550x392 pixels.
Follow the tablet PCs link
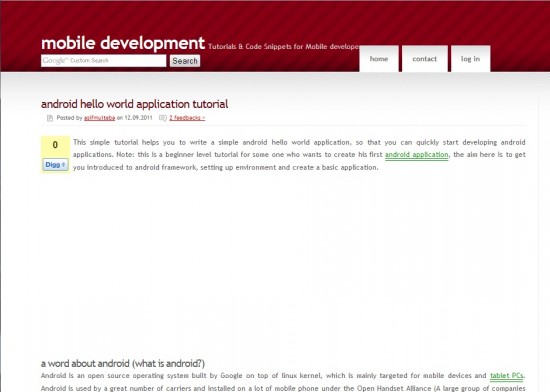pos(507,376)
